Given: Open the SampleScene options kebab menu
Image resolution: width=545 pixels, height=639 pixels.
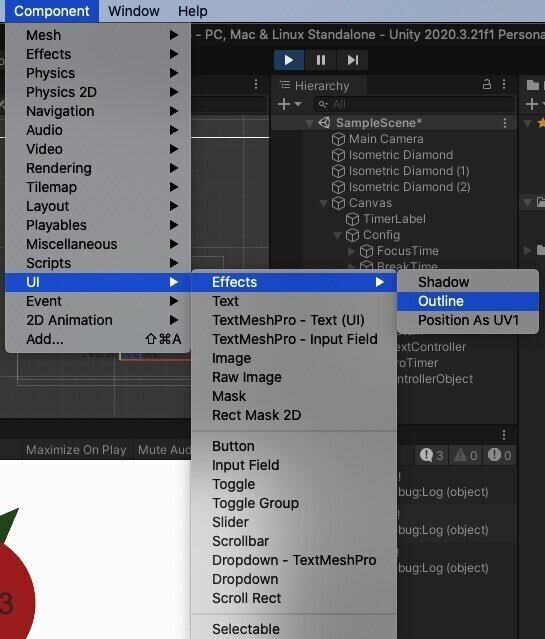Looking at the screenshot, I should 505,123.
